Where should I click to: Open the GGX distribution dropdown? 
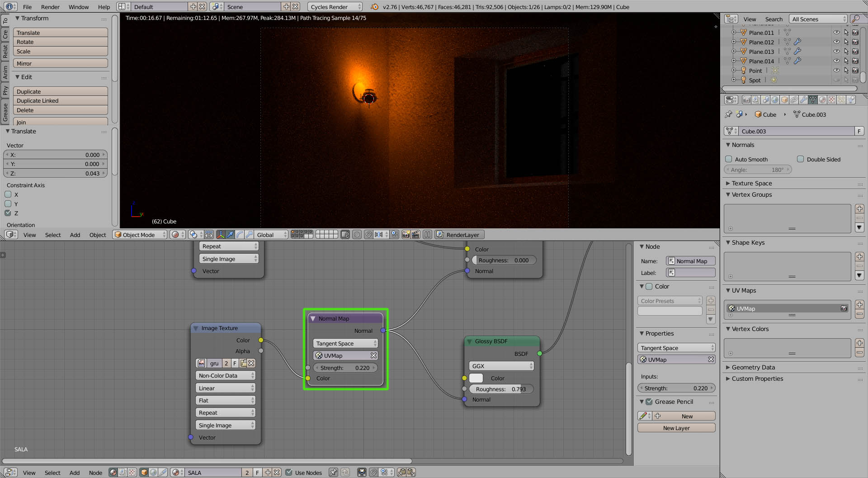pos(501,366)
